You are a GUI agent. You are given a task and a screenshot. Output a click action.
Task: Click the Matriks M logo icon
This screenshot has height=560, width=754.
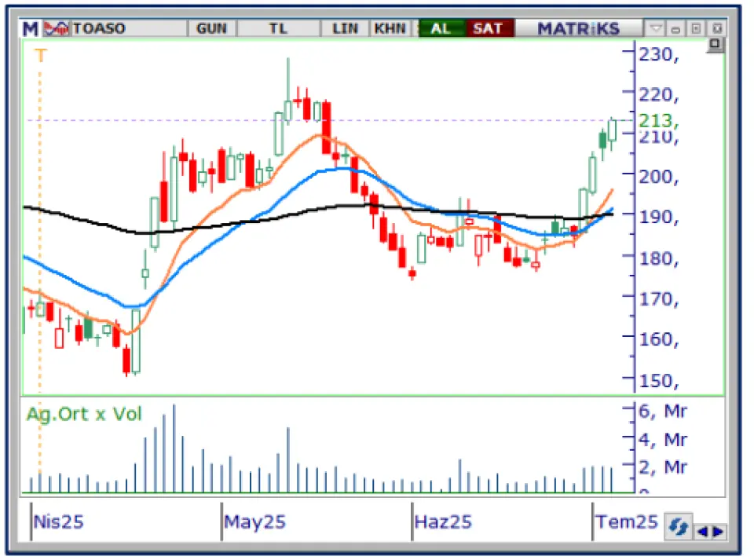(x=31, y=29)
